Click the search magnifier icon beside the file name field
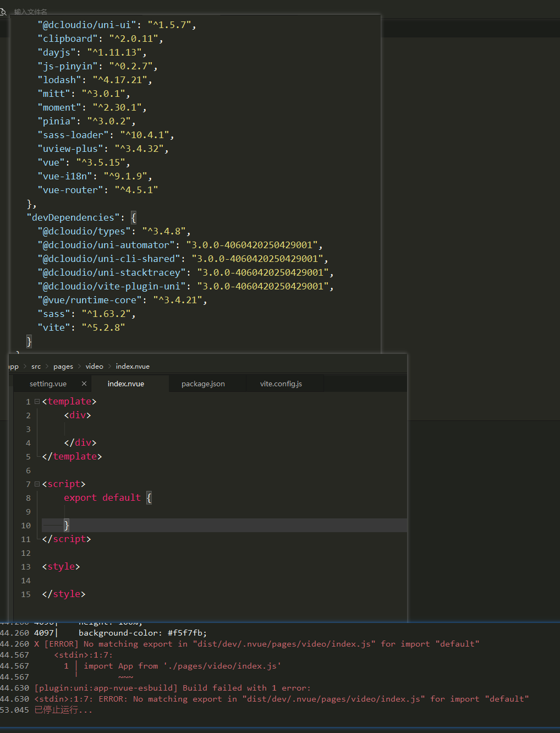 pyautogui.click(x=3, y=12)
